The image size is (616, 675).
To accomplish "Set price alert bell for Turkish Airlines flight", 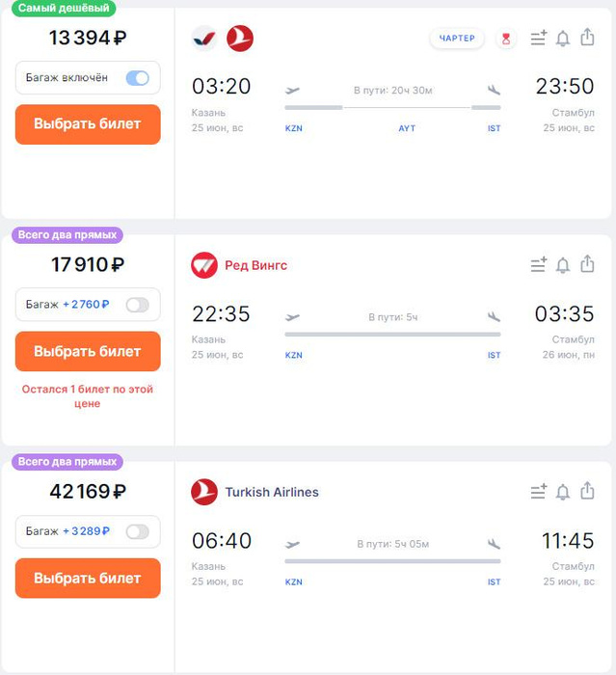I will pos(563,492).
